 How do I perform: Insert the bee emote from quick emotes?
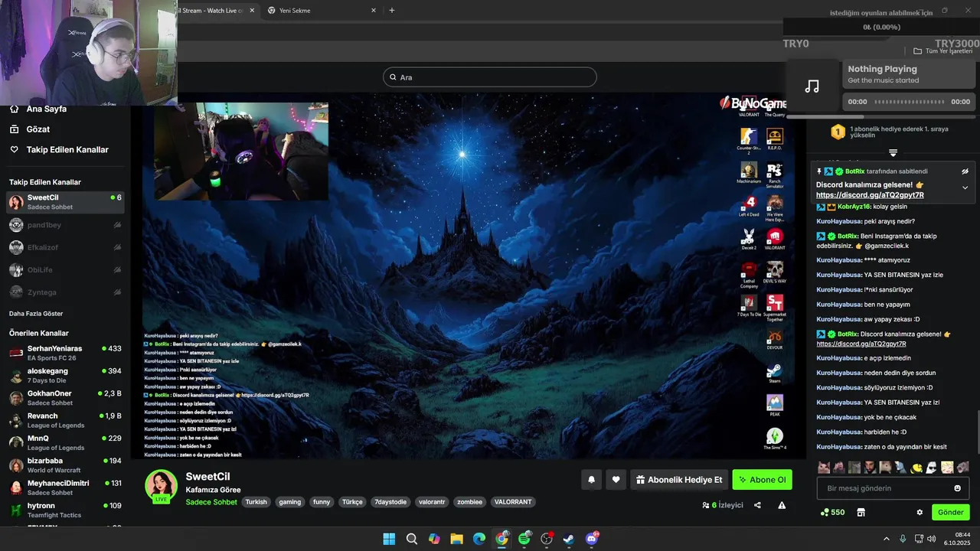pyautogui.click(x=916, y=467)
